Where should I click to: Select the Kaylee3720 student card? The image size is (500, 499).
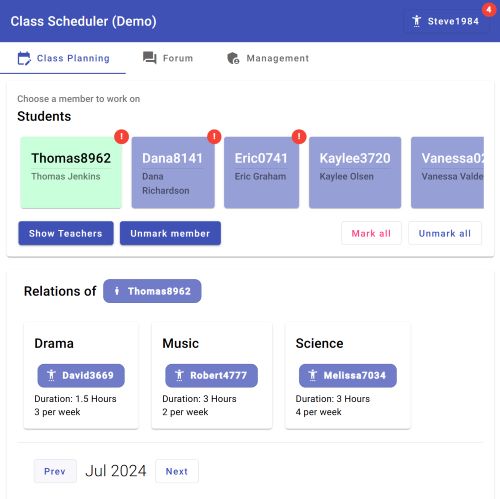pyautogui.click(x=355, y=173)
